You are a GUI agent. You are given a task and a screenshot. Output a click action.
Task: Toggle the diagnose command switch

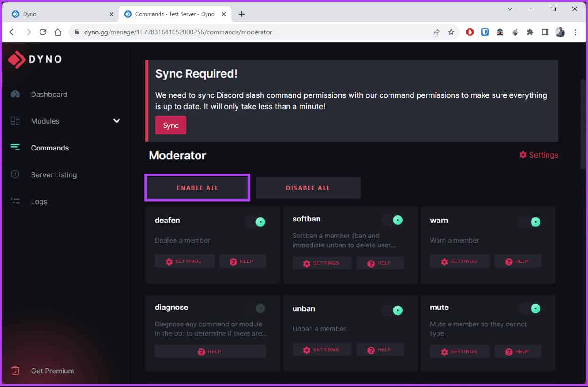[255, 308]
